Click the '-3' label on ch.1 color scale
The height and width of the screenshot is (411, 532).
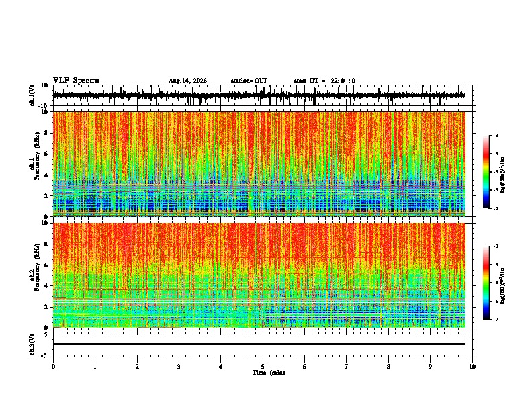(x=495, y=135)
